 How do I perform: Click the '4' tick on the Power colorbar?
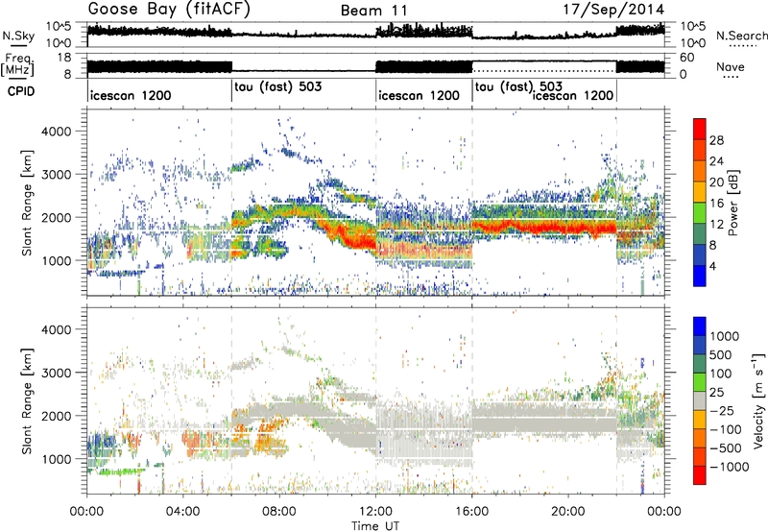(712, 266)
